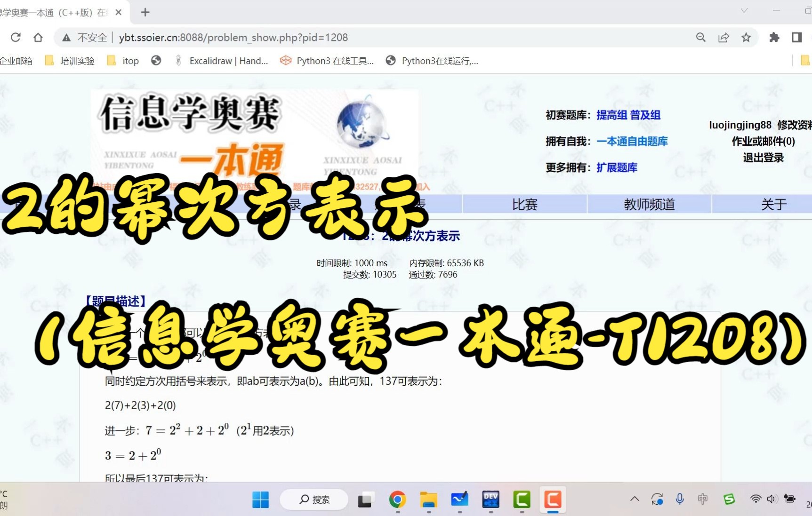Bookmark this page with the star icon
The width and height of the screenshot is (812, 516).
746,37
